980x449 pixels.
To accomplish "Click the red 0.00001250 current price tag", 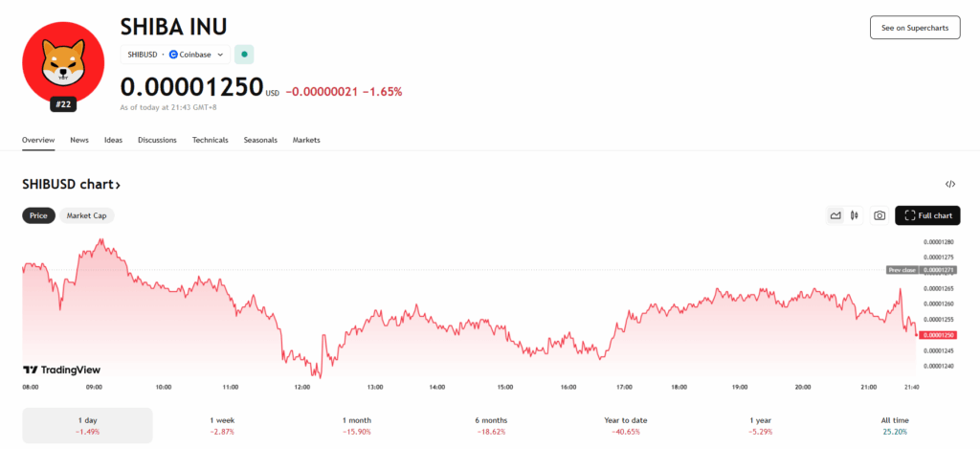I will (939, 335).
